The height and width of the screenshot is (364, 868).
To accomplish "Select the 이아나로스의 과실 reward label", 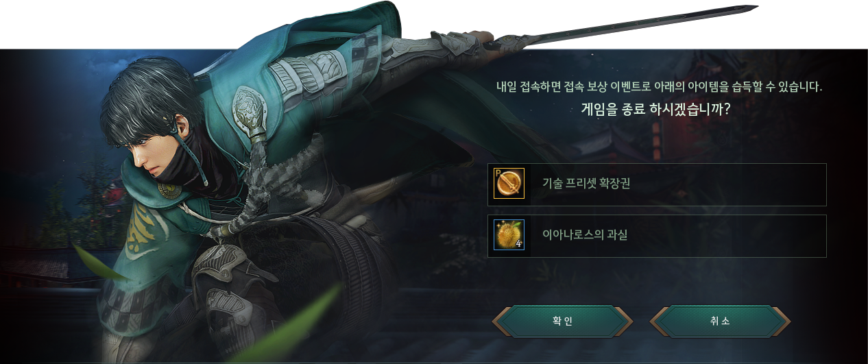I will coord(585,234).
